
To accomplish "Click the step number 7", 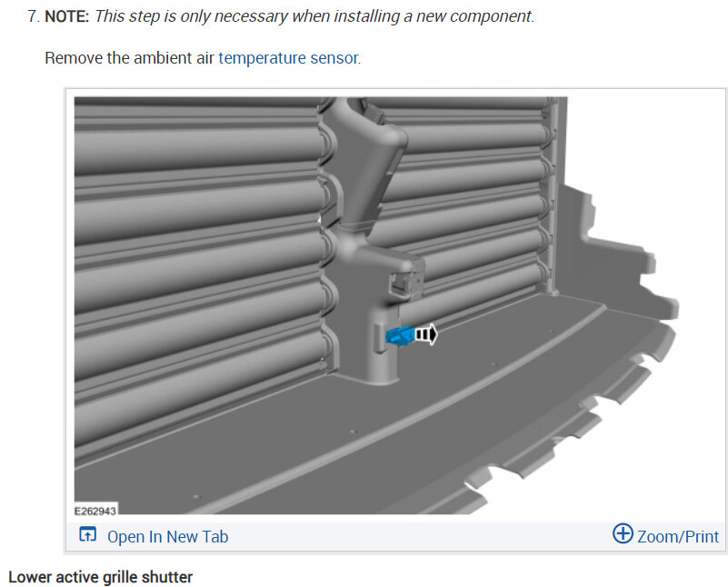I will tap(34, 16).
